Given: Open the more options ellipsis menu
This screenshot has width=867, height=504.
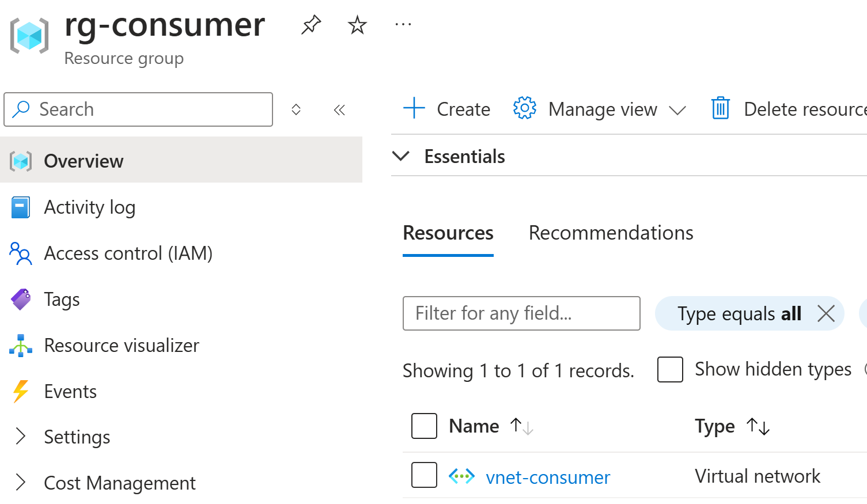Looking at the screenshot, I should [403, 25].
